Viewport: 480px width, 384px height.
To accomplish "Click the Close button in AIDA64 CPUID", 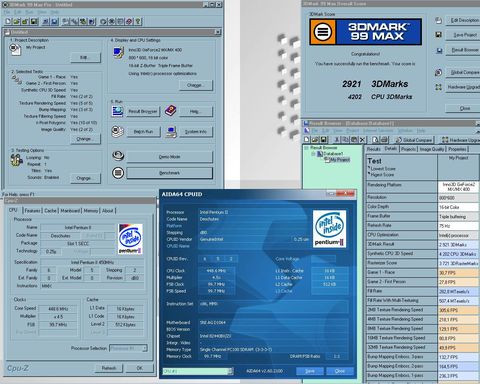I will click(340, 371).
